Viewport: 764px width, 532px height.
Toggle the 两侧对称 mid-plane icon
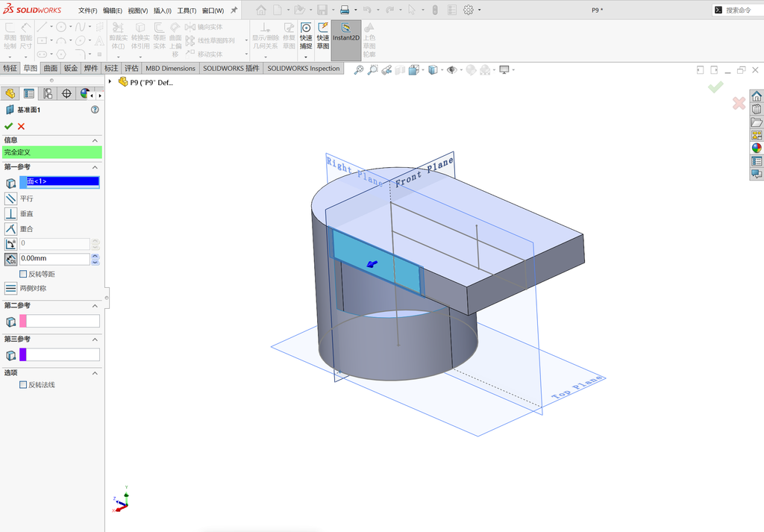[x=10, y=288]
